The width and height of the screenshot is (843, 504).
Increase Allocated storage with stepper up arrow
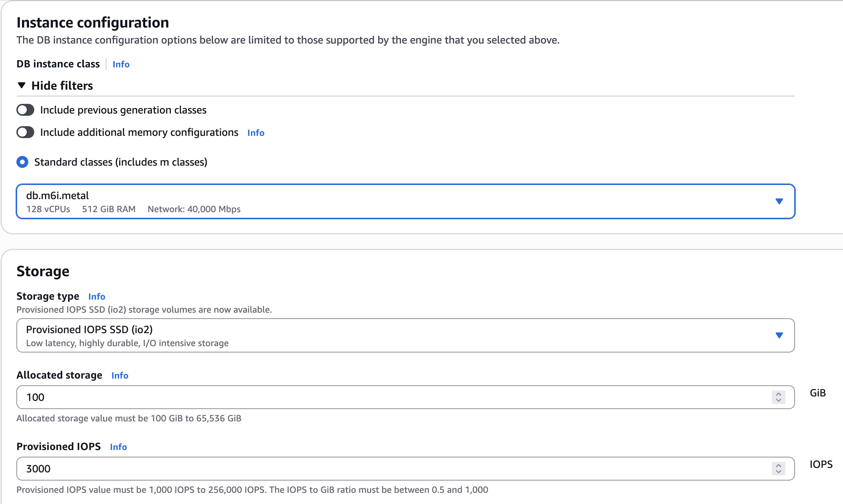(x=779, y=394)
